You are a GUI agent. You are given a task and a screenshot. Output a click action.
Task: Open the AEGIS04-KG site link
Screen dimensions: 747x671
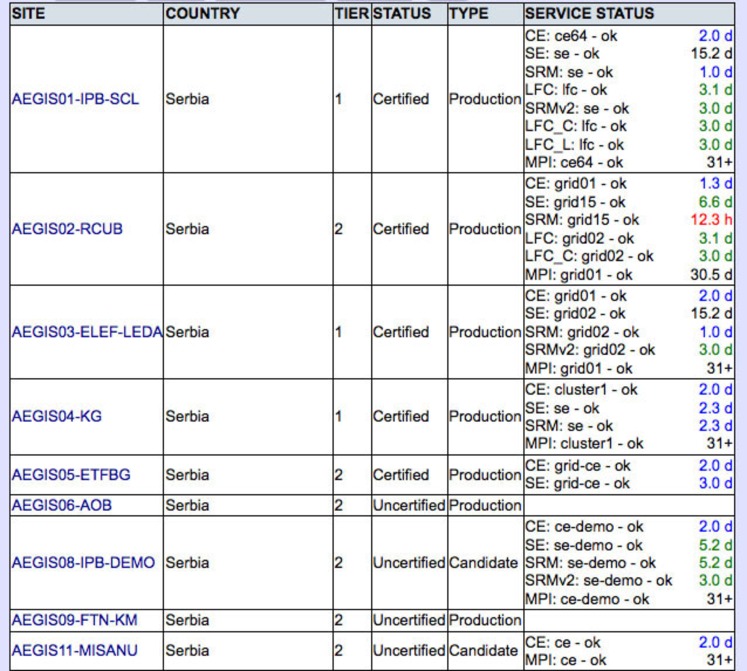57,416
